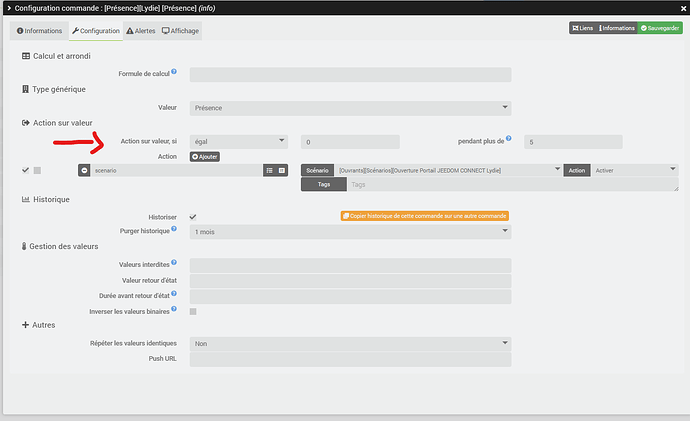Click help icon next to Purger historique
690x421 pixels.
[x=174, y=230]
